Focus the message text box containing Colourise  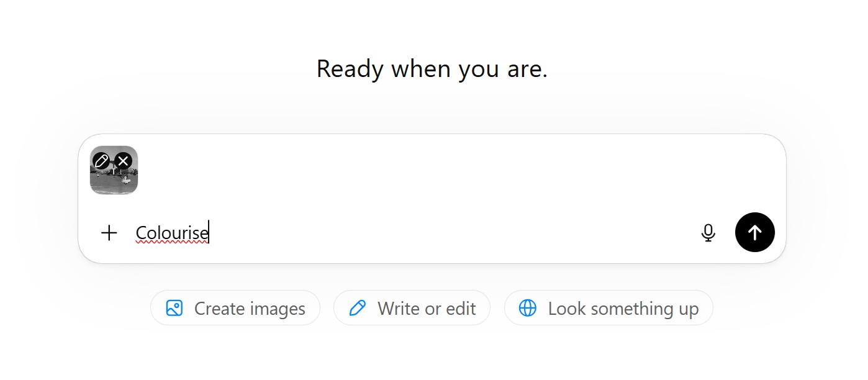pos(373,233)
